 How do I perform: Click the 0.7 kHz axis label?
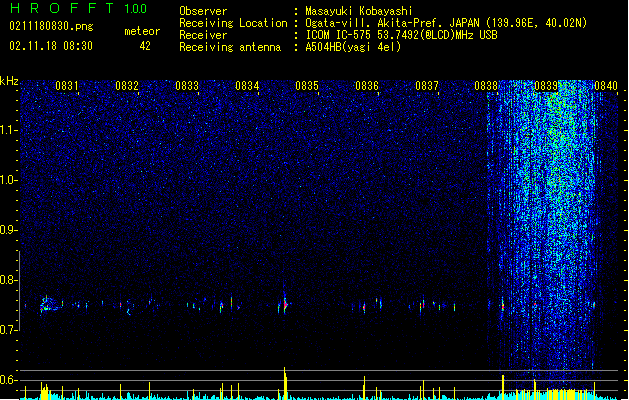(9, 330)
